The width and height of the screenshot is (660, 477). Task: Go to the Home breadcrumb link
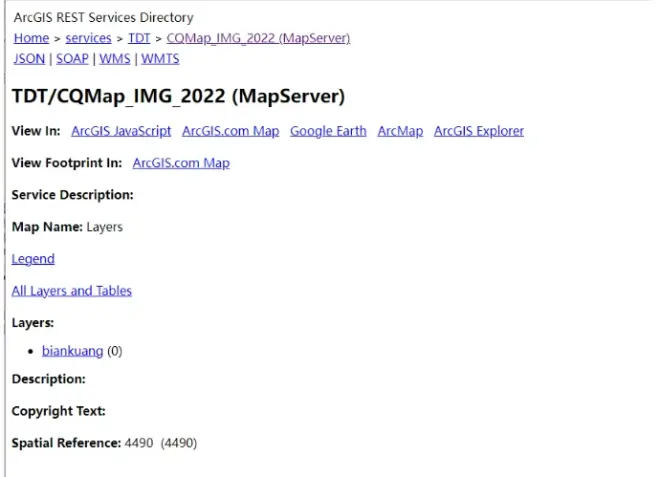click(x=31, y=38)
